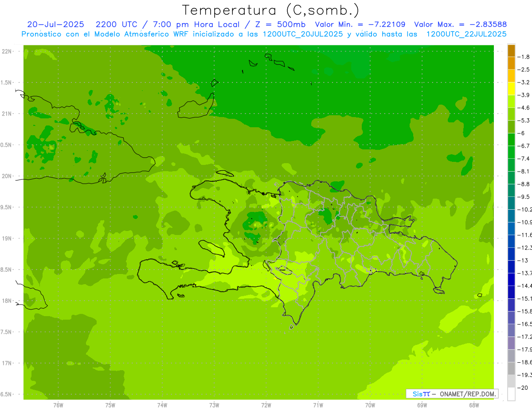The height and width of the screenshot is (411, 532).
Task: Click the '-14.4' legend label
Action: pos(525,286)
